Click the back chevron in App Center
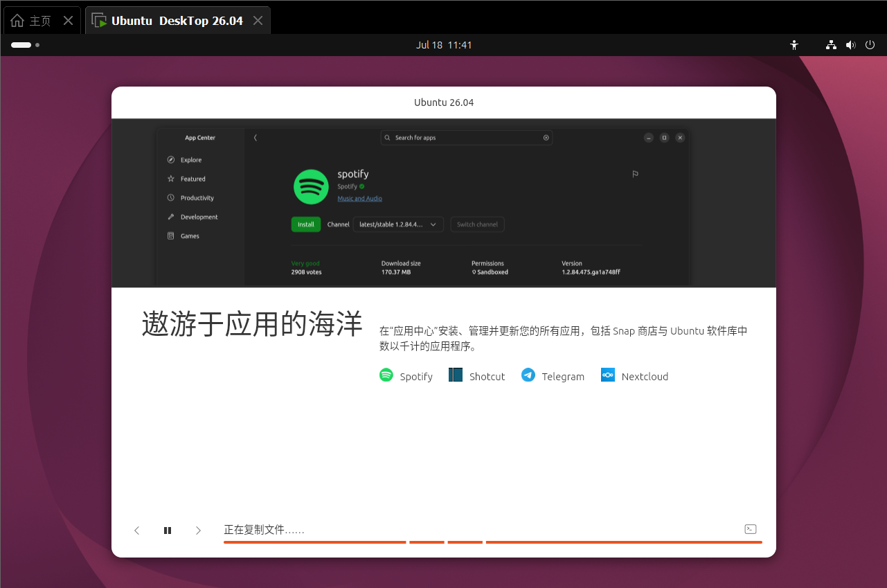Screen dimensions: 887x588 tap(255, 138)
